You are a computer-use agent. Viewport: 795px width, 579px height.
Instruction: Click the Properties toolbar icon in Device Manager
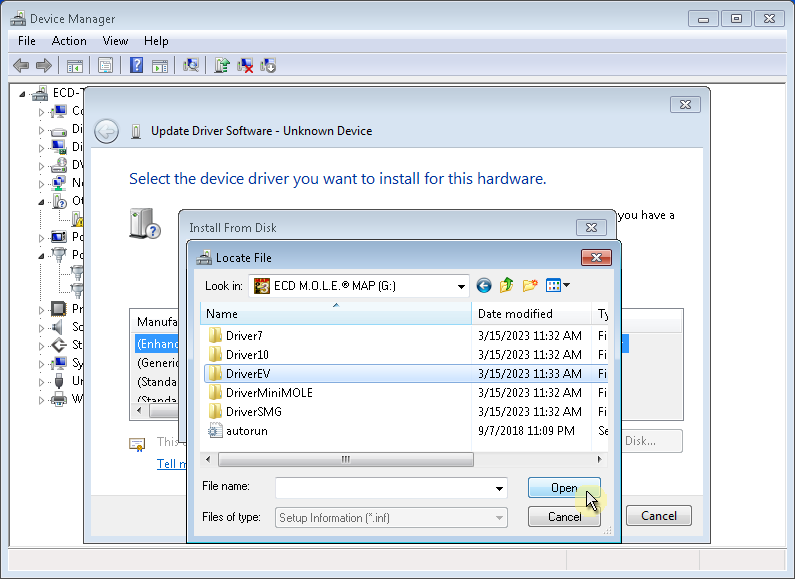point(105,65)
